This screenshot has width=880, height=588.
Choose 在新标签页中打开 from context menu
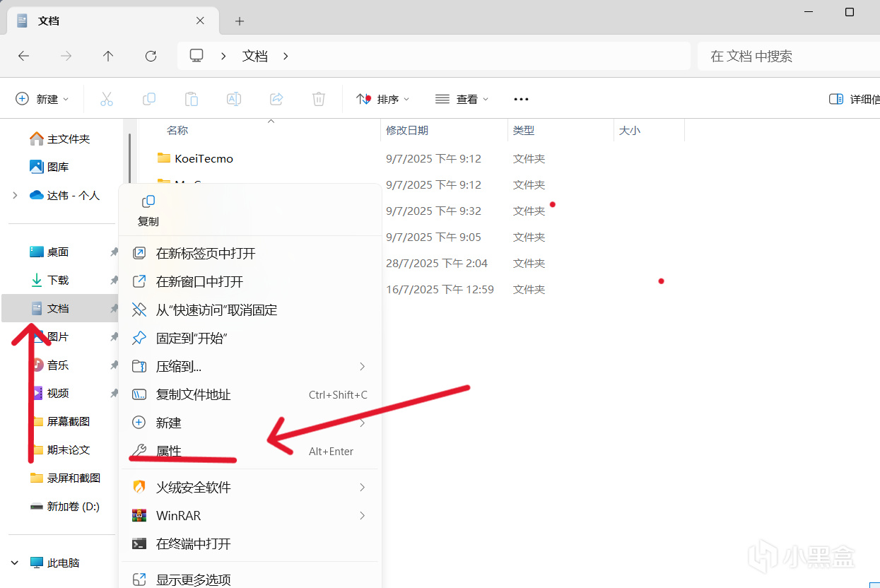[250, 253]
